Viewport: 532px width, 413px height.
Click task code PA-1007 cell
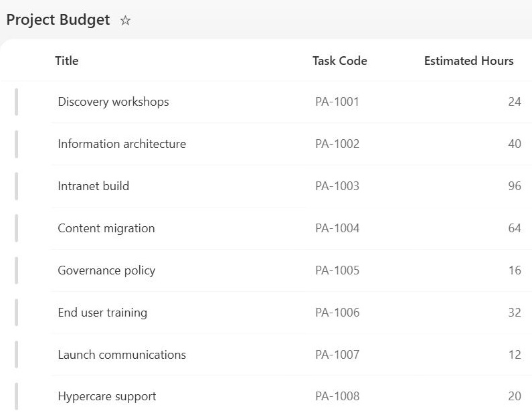(x=337, y=355)
